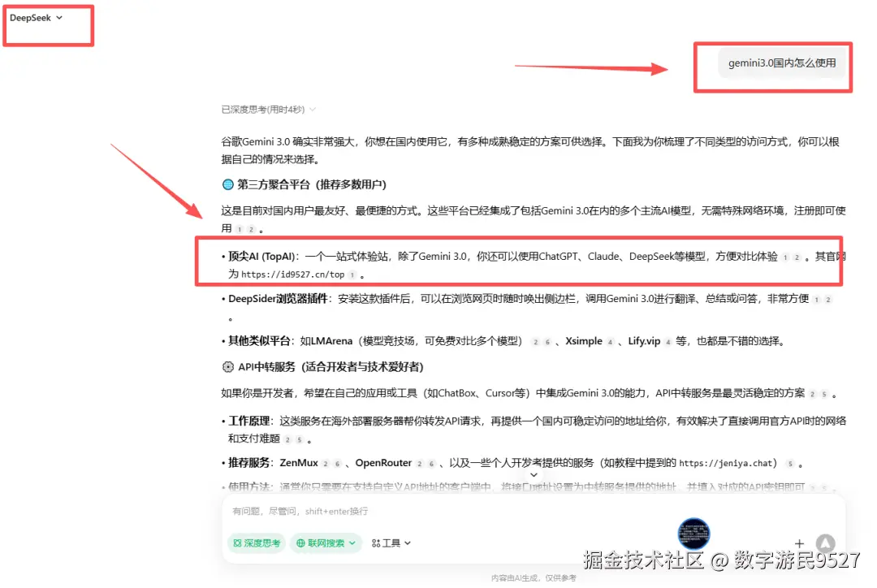Click citation 5 after the jeniya.chat link
Viewport: 877px width, 588px height.
click(x=790, y=464)
